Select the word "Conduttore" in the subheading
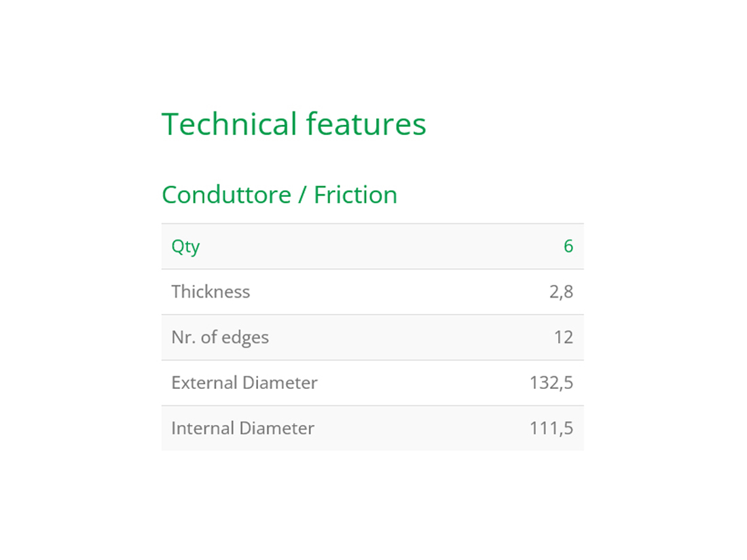Screen dimensions: 747x560 pyautogui.click(x=226, y=195)
